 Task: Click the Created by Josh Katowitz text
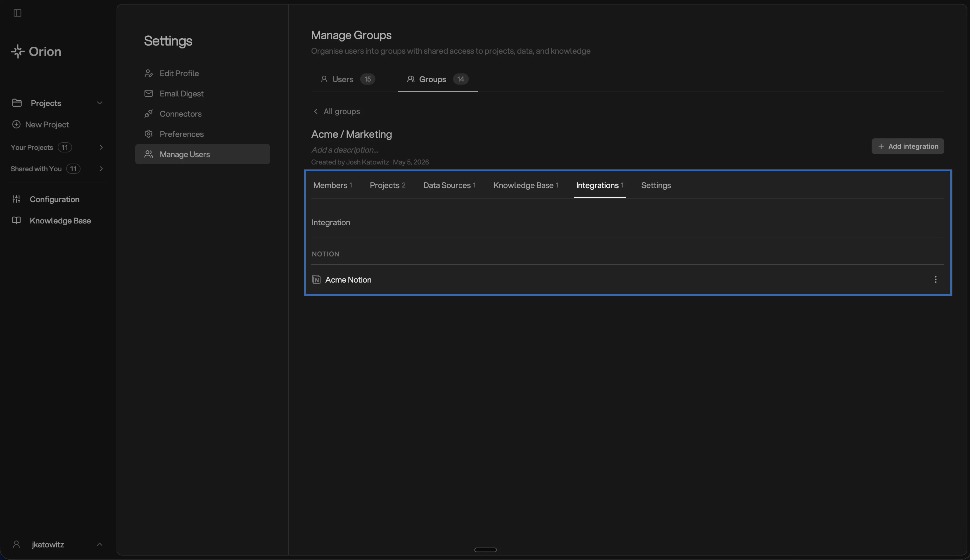point(370,162)
